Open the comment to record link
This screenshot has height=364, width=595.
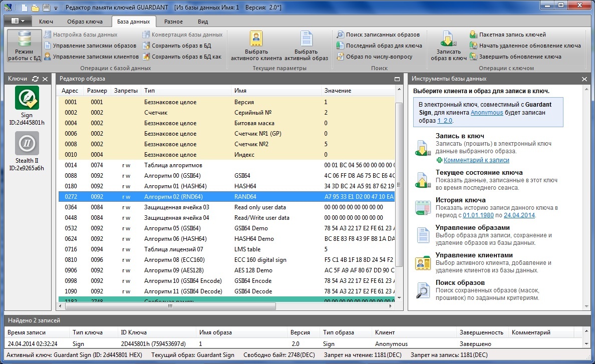(x=476, y=160)
